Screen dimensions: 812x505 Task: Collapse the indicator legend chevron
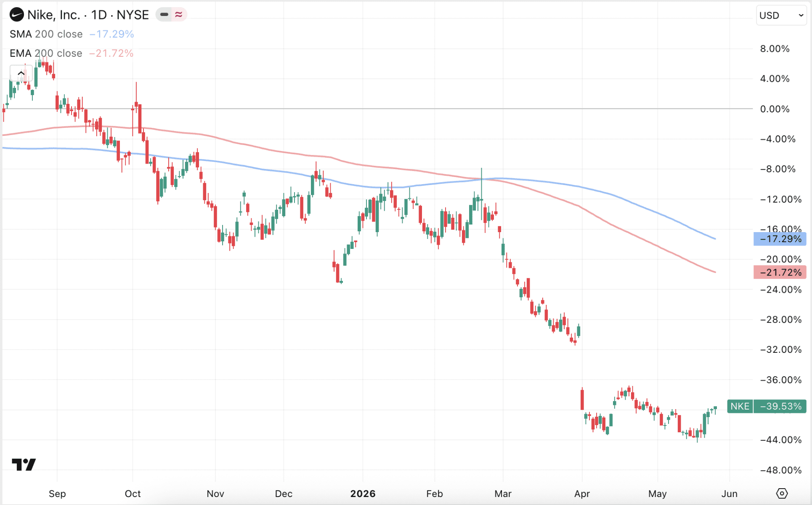coord(21,74)
